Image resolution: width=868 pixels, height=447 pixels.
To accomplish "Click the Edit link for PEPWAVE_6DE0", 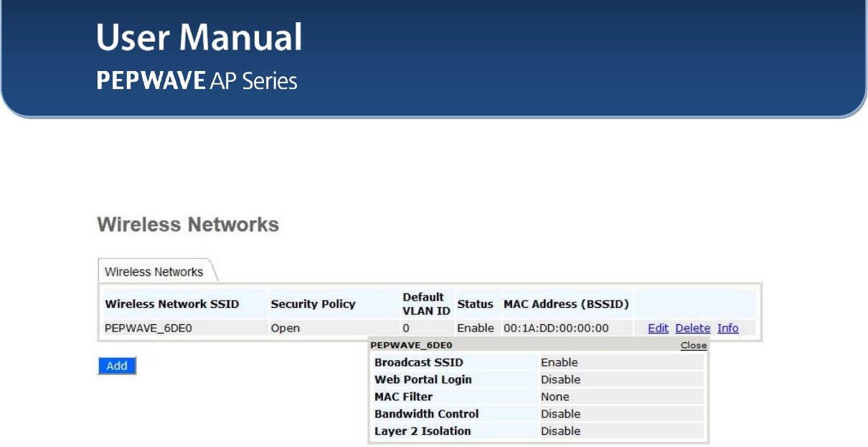I will click(658, 328).
